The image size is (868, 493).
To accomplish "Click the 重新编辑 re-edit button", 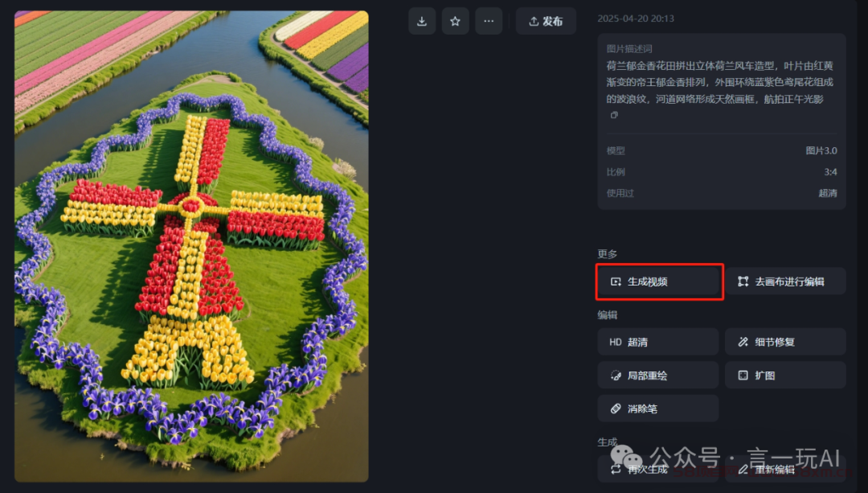I will click(x=785, y=469).
